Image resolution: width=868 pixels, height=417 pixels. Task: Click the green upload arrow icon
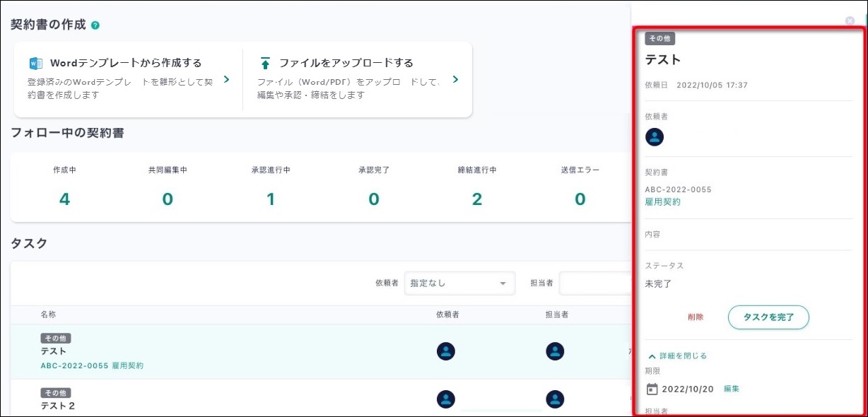click(265, 63)
